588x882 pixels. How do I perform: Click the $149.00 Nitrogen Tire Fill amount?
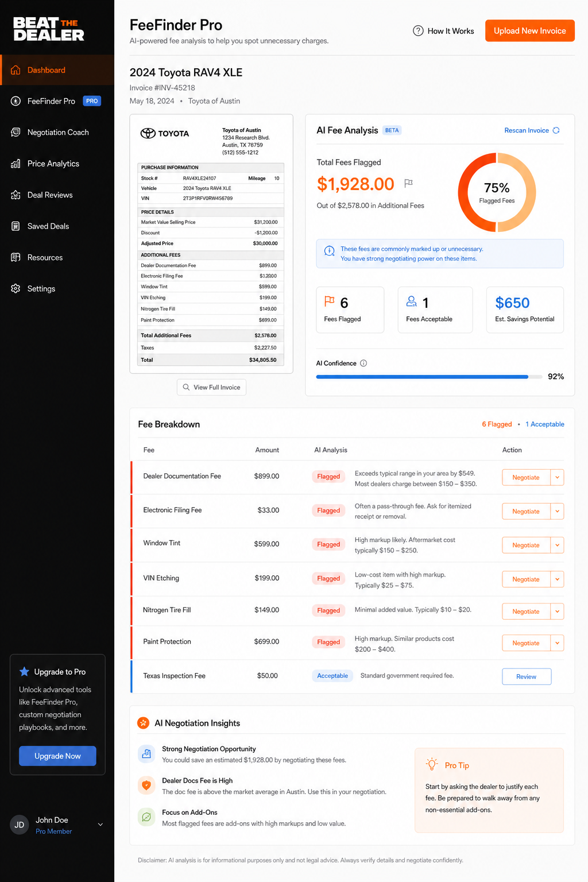pos(267,610)
